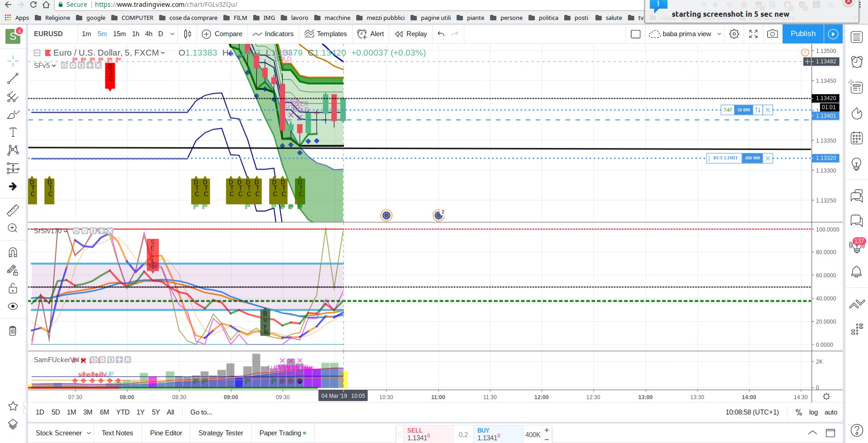Select the 1h timeframe
The image size is (868, 443).
coord(136,34)
